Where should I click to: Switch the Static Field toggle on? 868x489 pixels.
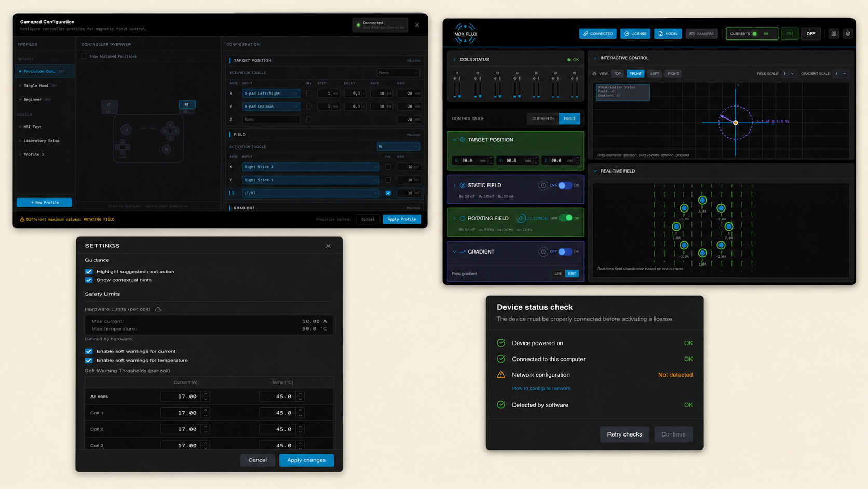[565, 186]
